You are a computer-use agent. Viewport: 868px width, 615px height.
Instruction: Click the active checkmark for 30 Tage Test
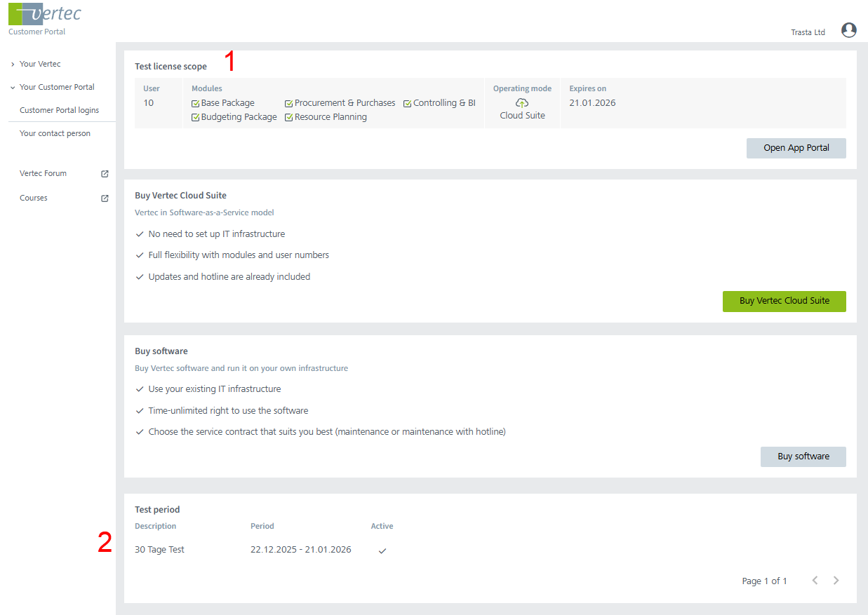point(382,550)
